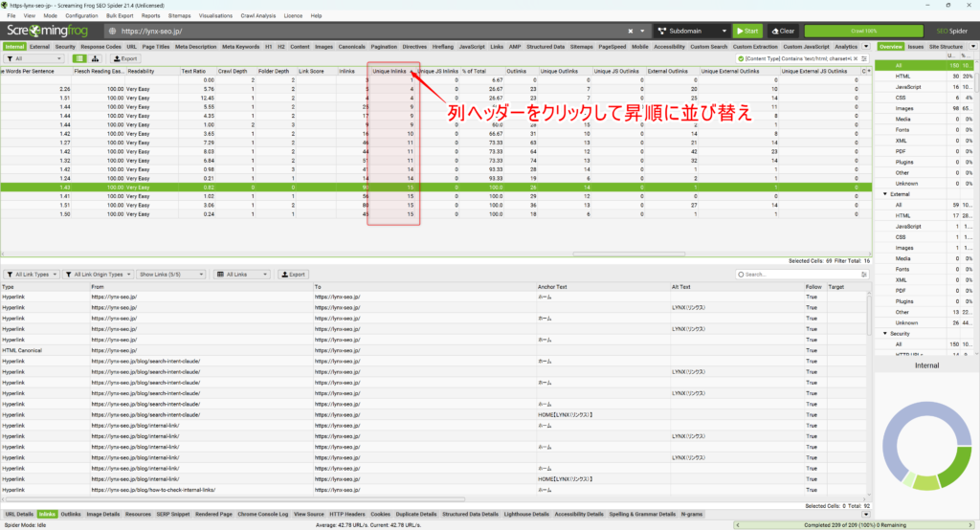Show more tabs via main tab overflow arrow
This screenshot has height=530, width=980.
point(866,46)
